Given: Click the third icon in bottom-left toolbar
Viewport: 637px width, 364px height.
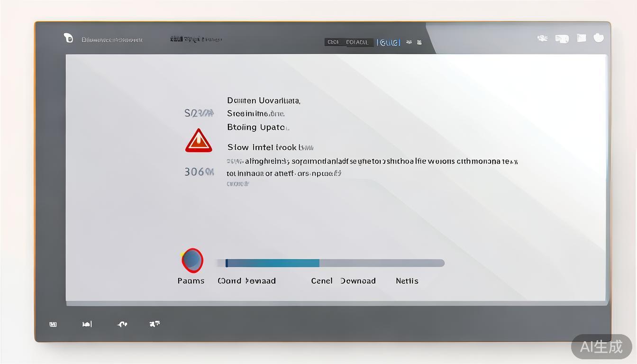Looking at the screenshot, I should [122, 324].
